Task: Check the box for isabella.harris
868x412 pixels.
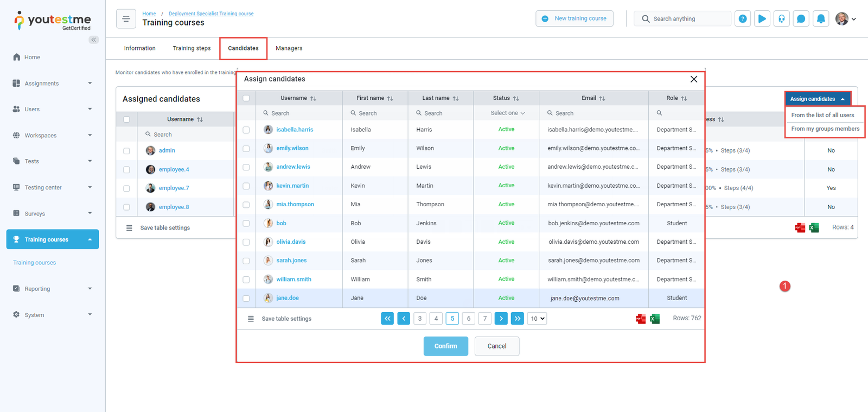Action: coord(246,130)
